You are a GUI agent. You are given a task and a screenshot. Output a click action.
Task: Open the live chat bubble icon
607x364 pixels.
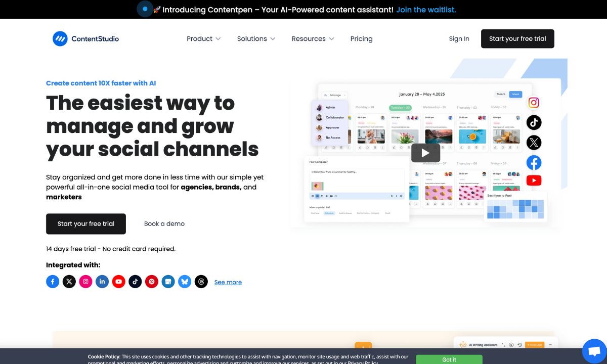coord(594,351)
